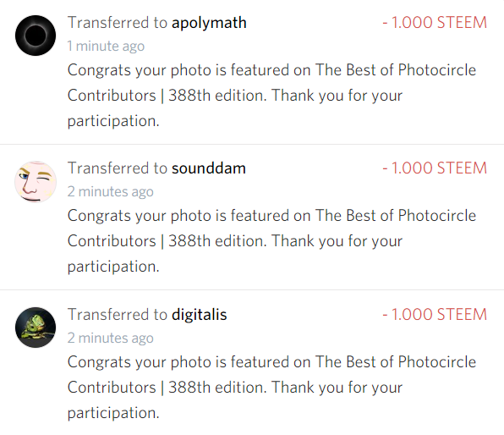Viewport: 504px width, 435px height.
Task: Visit the digitalis profile link
Action: click(200, 314)
